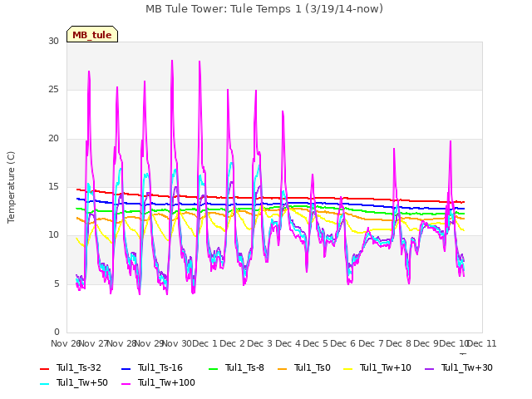Click the 25 y-axis tick label
The image size is (532, 399).
tap(53, 90)
